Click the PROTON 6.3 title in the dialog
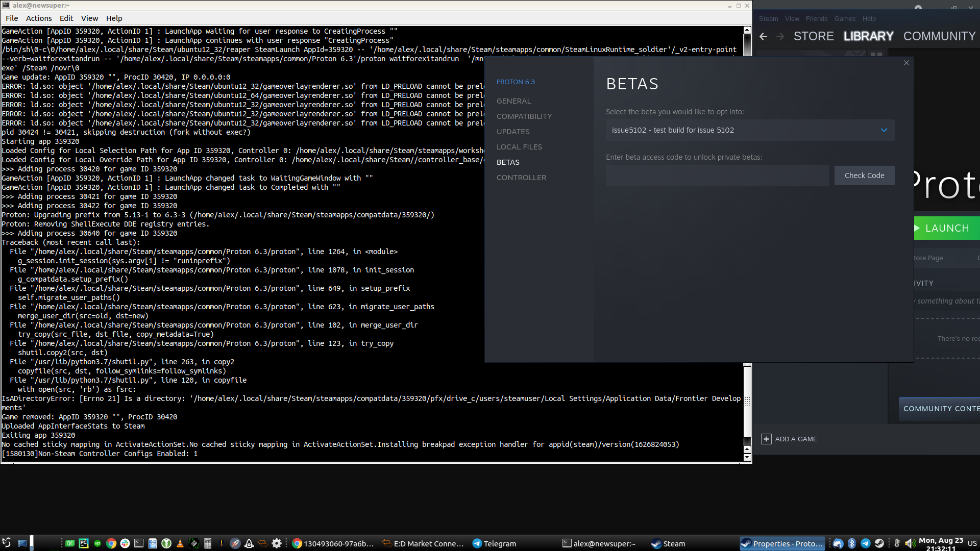The height and width of the screenshot is (551, 980). 516,82
